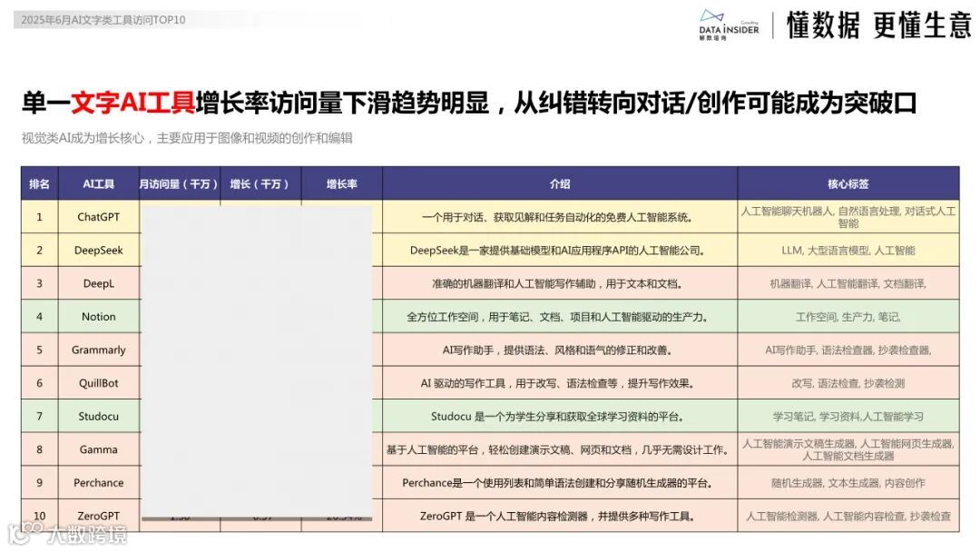Click the 介绍 column header
This screenshot has height=552, width=980.
click(560, 183)
